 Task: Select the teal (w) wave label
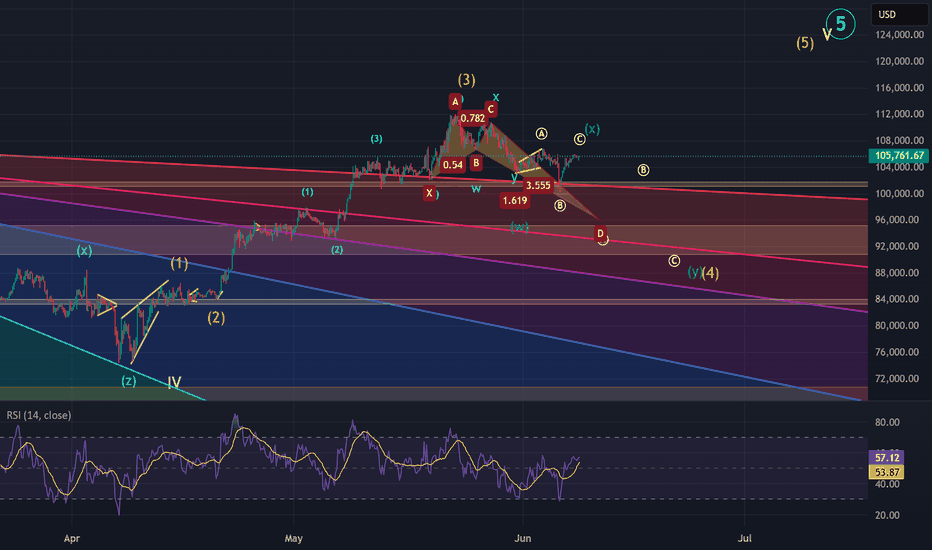[x=519, y=227]
